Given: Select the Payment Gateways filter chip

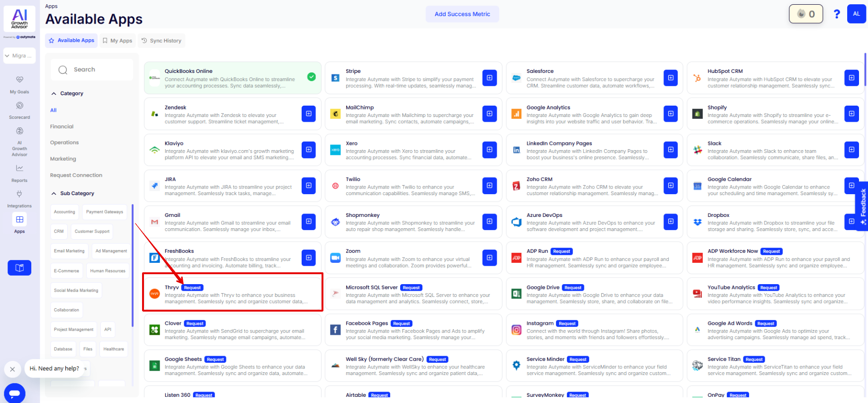Looking at the screenshot, I should [x=105, y=212].
